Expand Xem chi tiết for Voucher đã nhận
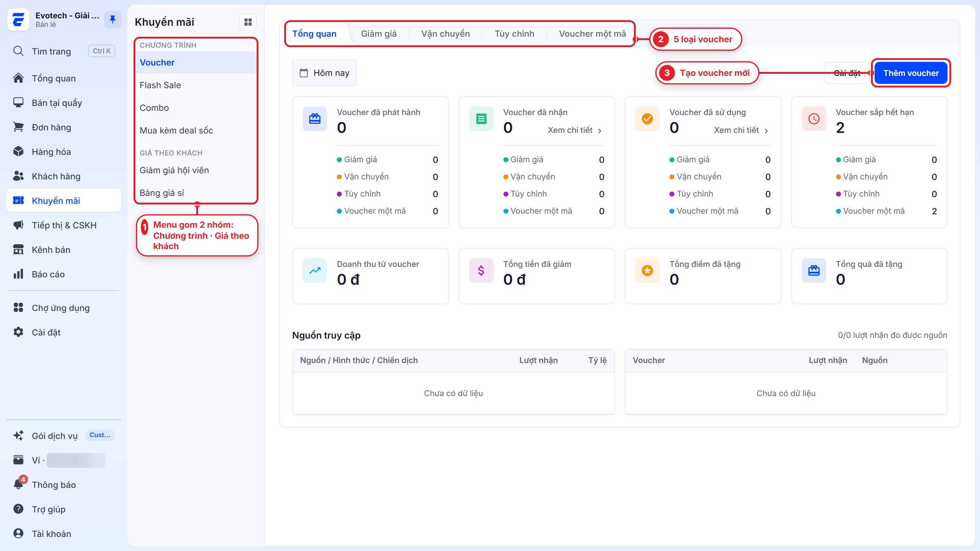 point(575,130)
